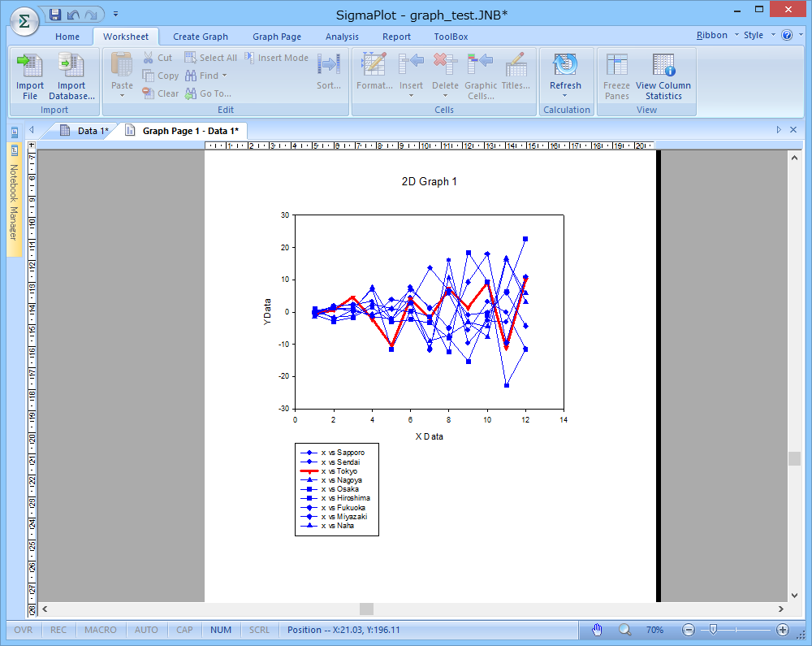Select the pan hand tool in status bar

tap(598, 630)
